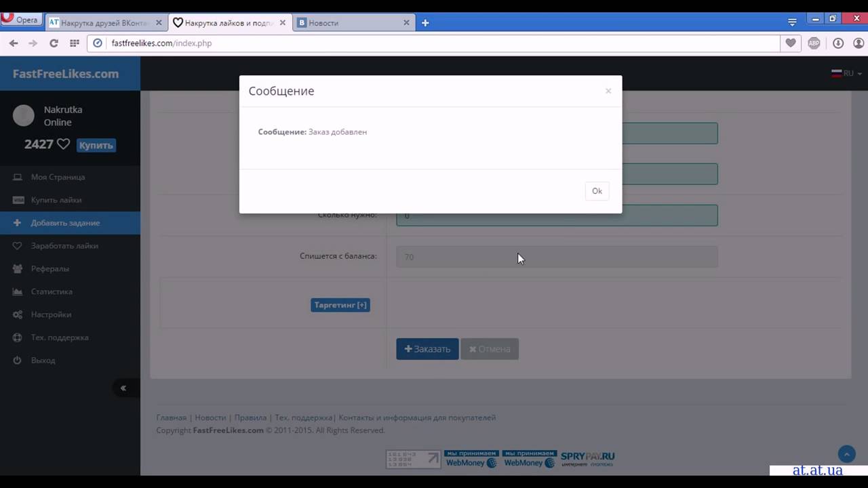Reload the current page

(54, 43)
